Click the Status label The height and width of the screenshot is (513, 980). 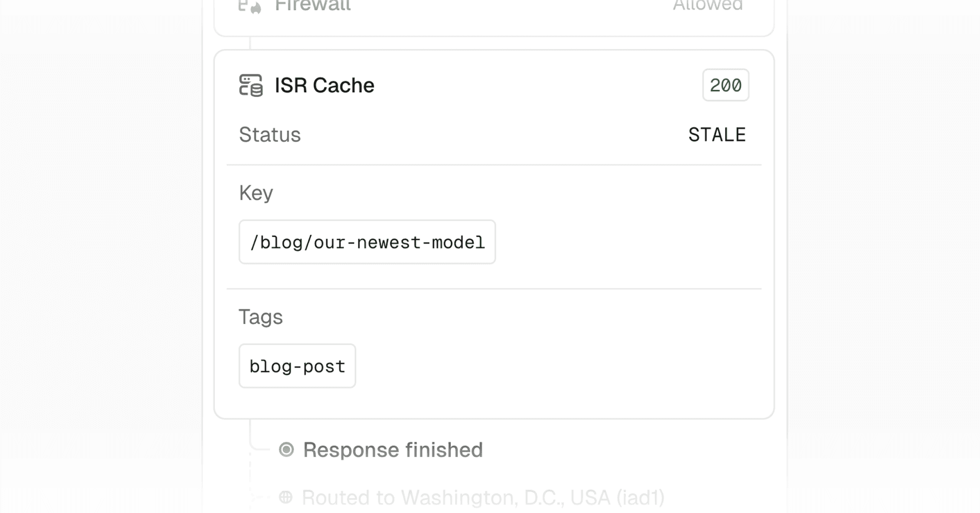(270, 135)
